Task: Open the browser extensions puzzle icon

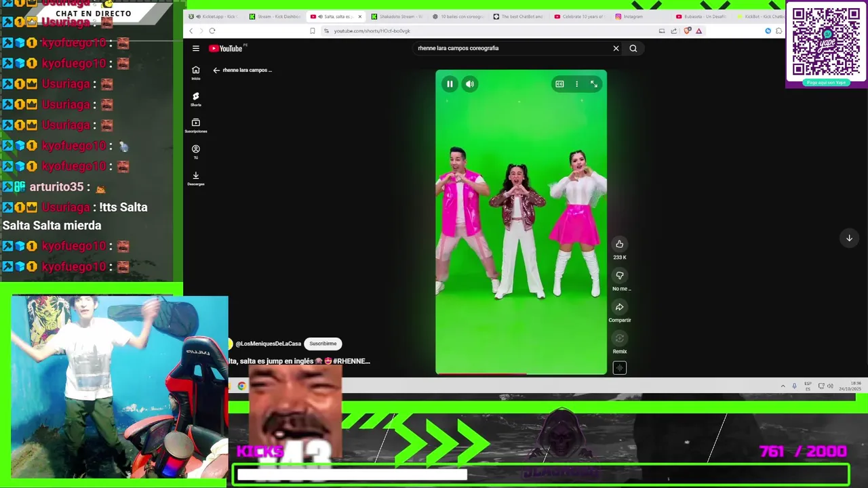Action: coord(778,30)
